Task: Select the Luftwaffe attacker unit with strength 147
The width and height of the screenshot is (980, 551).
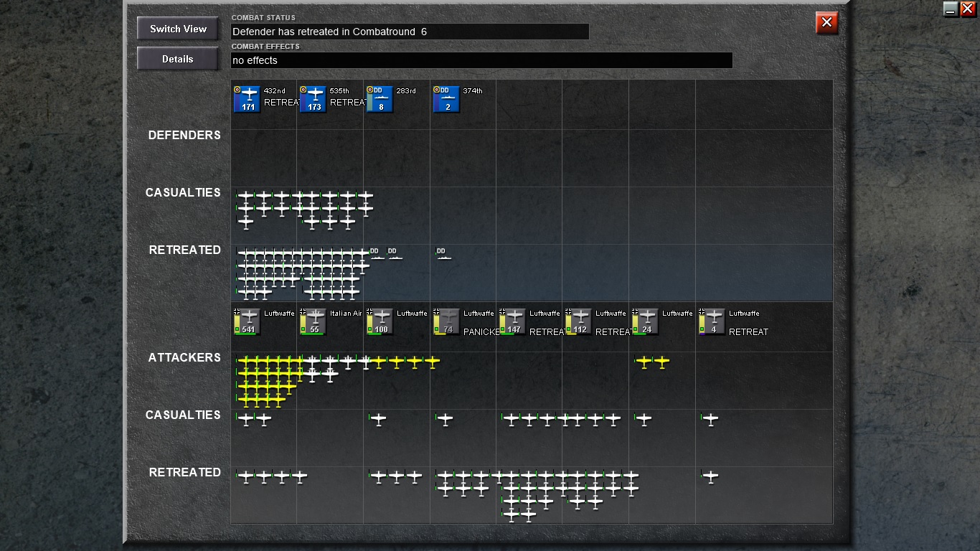Action: [512, 321]
